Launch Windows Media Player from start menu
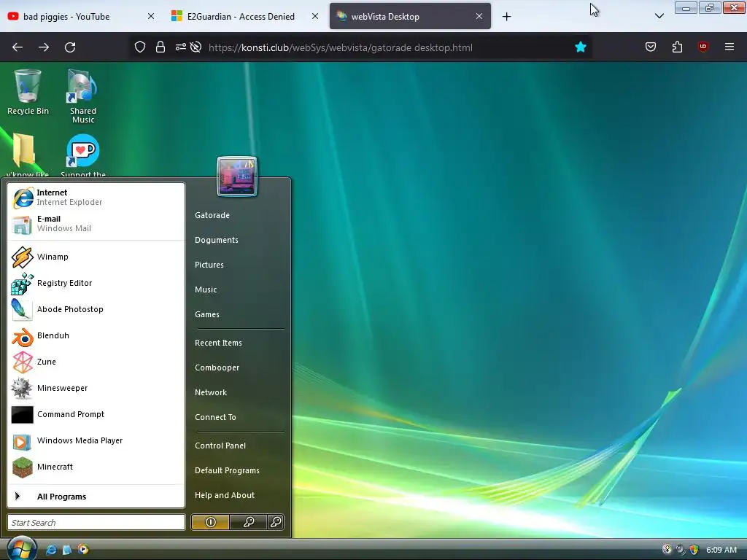Viewport: 747px width, 560px height. 96,440
